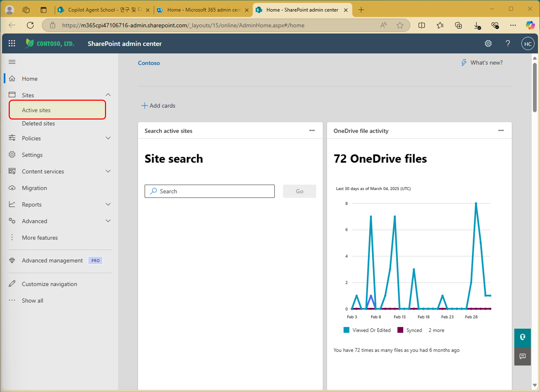This screenshot has height=392, width=540.
Task: Click SharePoint admin center title
Action: pos(125,44)
